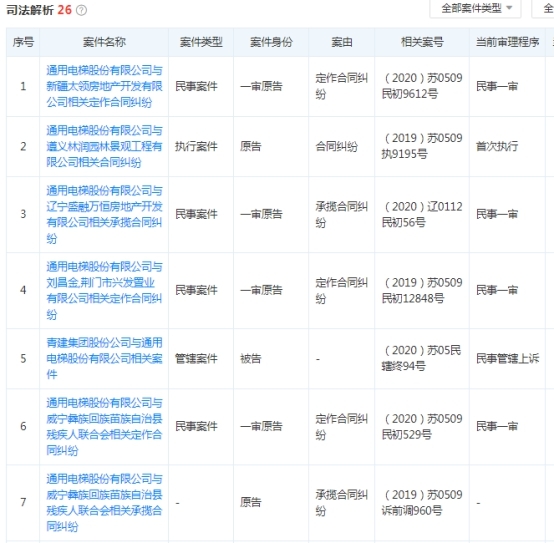Image resolution: width=554 pixels, height=543 pixels.
Task: Select case number (2020)苏0509民初9612号 cell
Action: [422, 86]
